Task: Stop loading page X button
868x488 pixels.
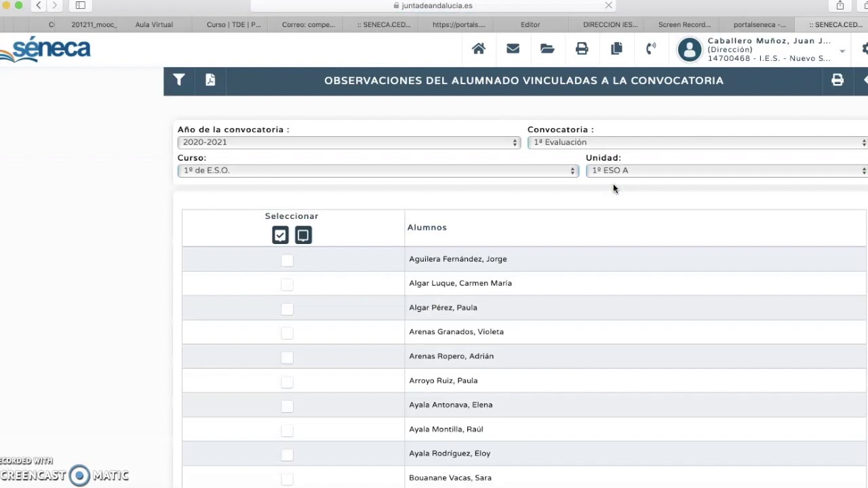Action: coord(608,5)
